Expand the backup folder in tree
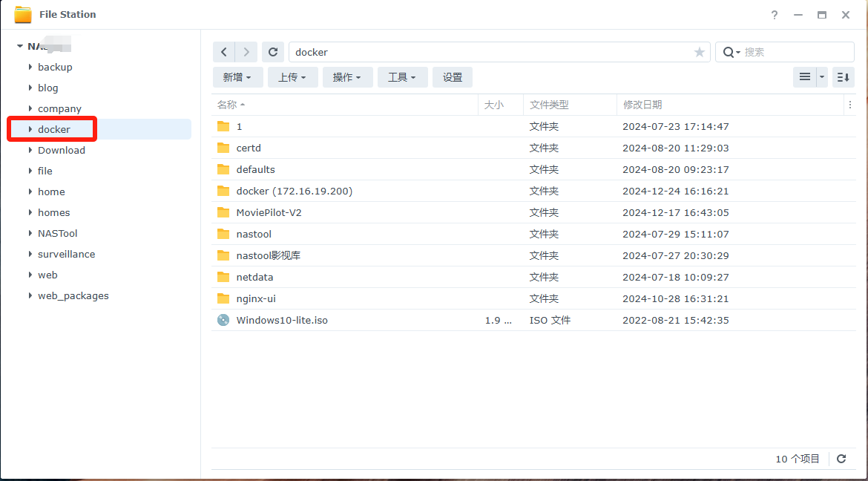The image size is (868, 481). coord(30,67)
